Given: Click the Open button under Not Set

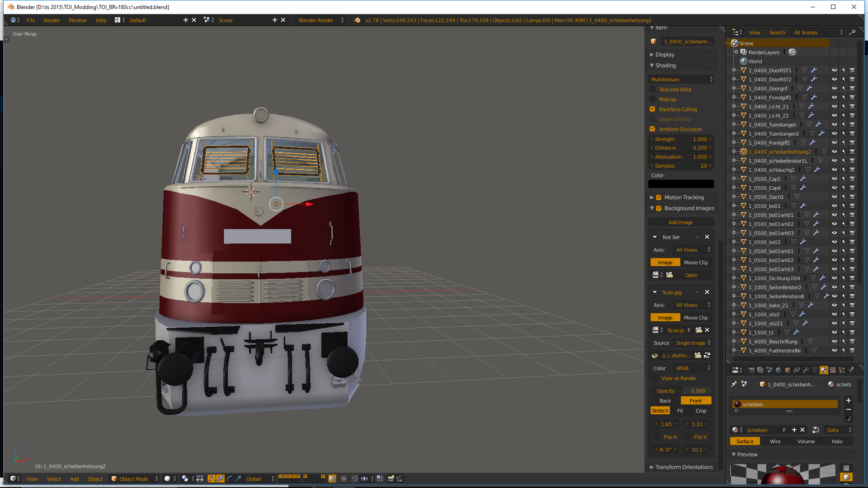Looking at the screenshot, I should (x=691, y=275).
